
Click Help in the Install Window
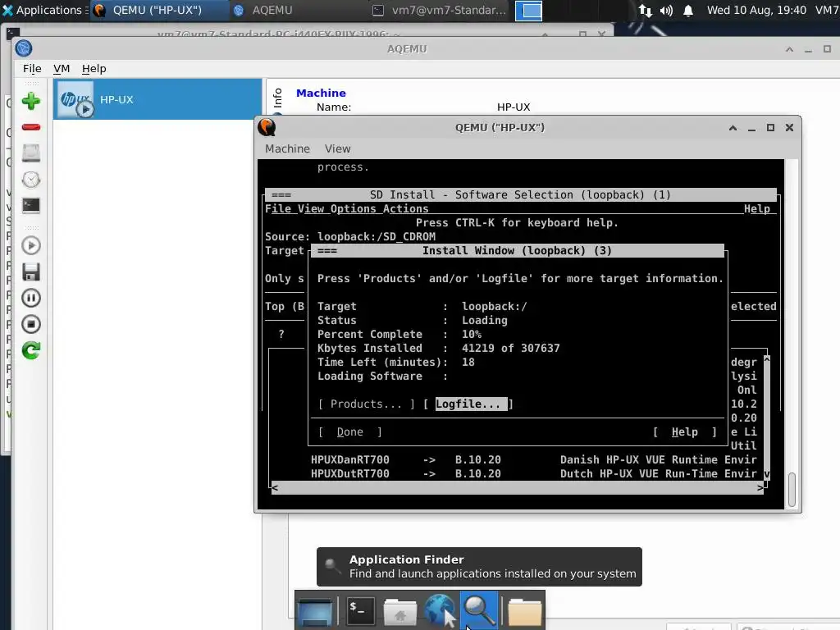click(x=685, y=431)
